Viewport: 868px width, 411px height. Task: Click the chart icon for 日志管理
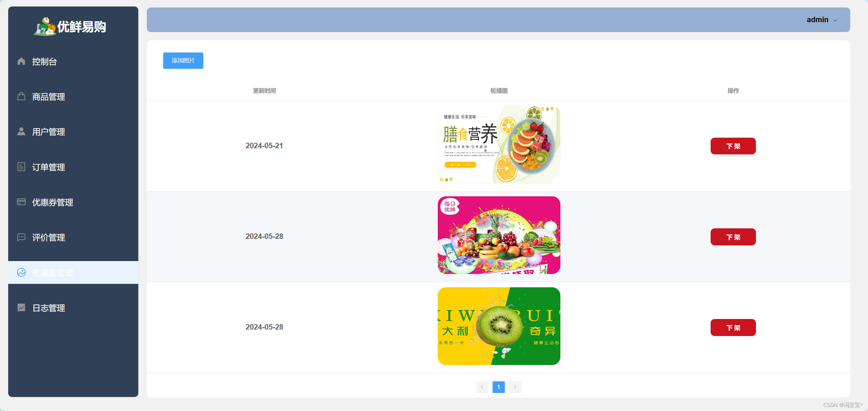tap(21, 308)
